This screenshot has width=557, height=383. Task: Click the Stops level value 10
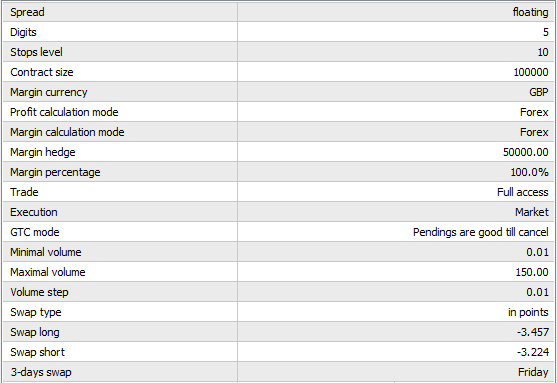pyautogui.click(x=543, y=52)
